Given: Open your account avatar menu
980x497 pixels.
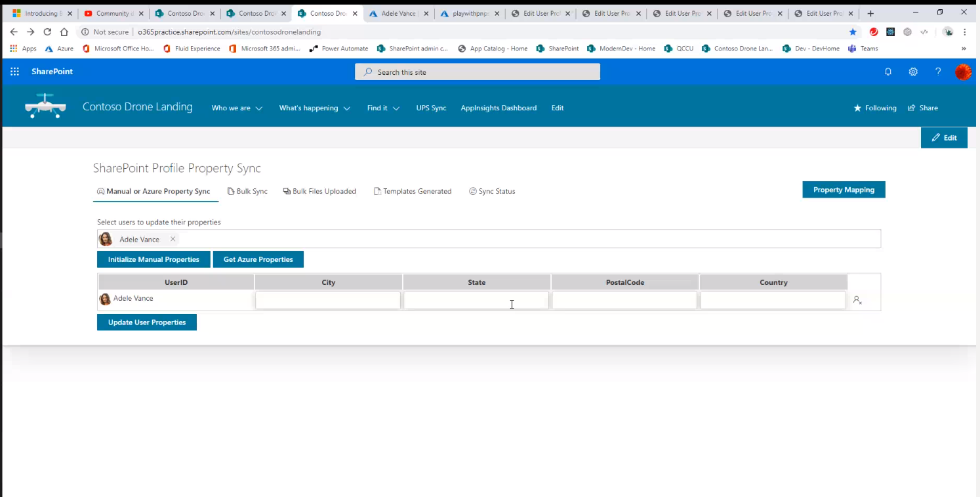Looking at the screenshot, I should 963,72.
